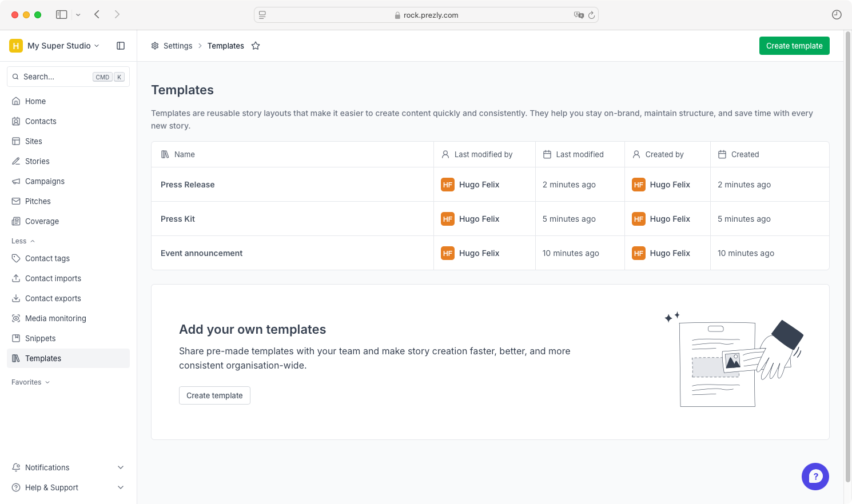Click the Templates sidebar icon
Viewport: 852px width, 504px height.
[x=16, y=358]
